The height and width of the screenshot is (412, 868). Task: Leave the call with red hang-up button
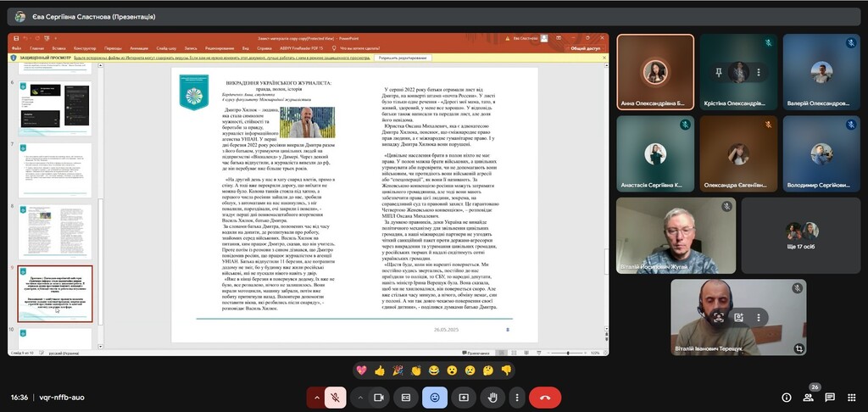[x=544, y=397]
